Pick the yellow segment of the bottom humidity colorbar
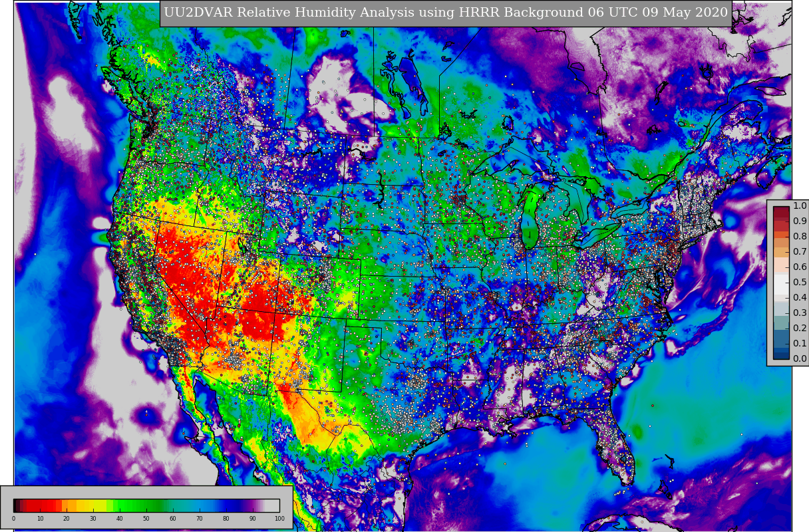This screenshot has height=532, width=809. click(x=93, y=505)
